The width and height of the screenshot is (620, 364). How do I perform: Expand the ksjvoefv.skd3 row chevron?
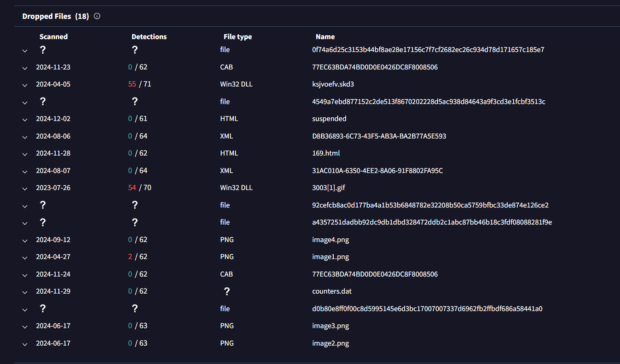click(x=25, y=85)
